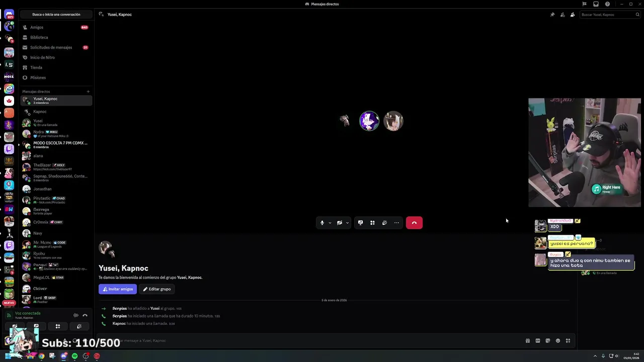Open microphone options dropdown arrow
The image size is (644, 362).
tap(330, 223)
